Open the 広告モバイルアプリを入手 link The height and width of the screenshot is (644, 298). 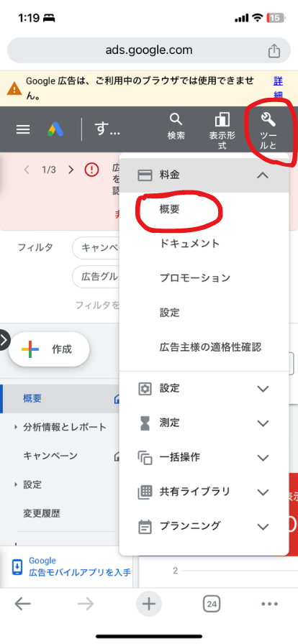pyautogui.click(x=80, y=567)
